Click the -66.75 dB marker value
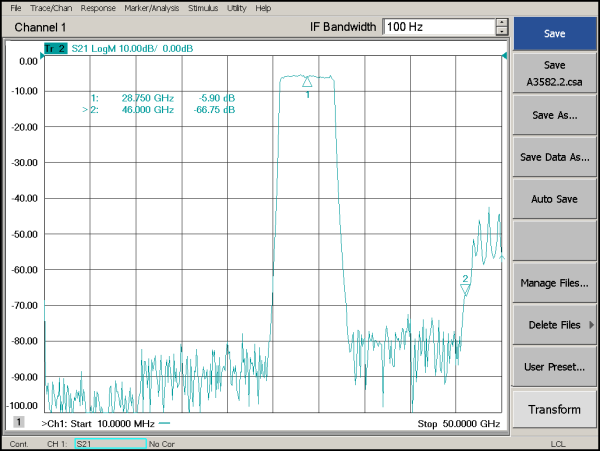This screenshot has height=451, width=600. pos(214,110)
